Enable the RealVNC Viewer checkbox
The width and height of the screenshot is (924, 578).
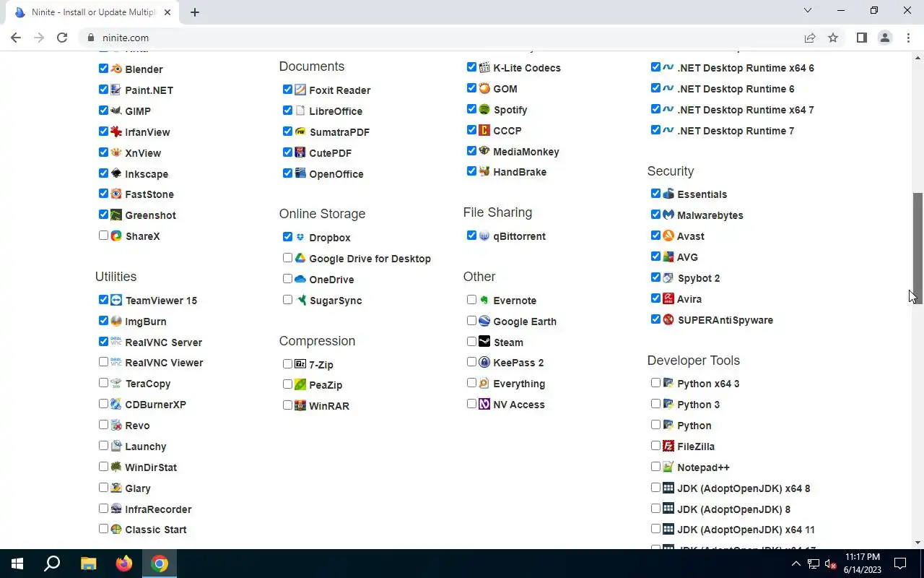pyautogui.click(x=103, y=362)
